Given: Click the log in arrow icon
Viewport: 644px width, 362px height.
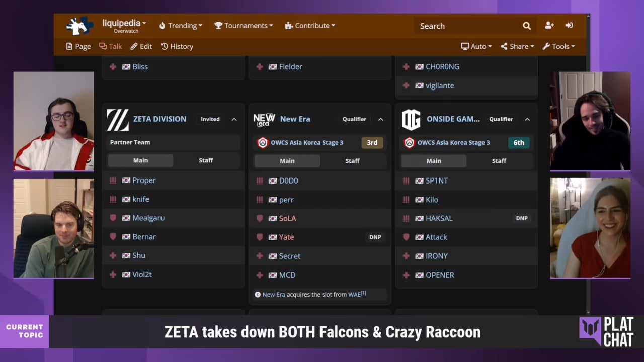Looking at the screenshot, I should point(569,26).
